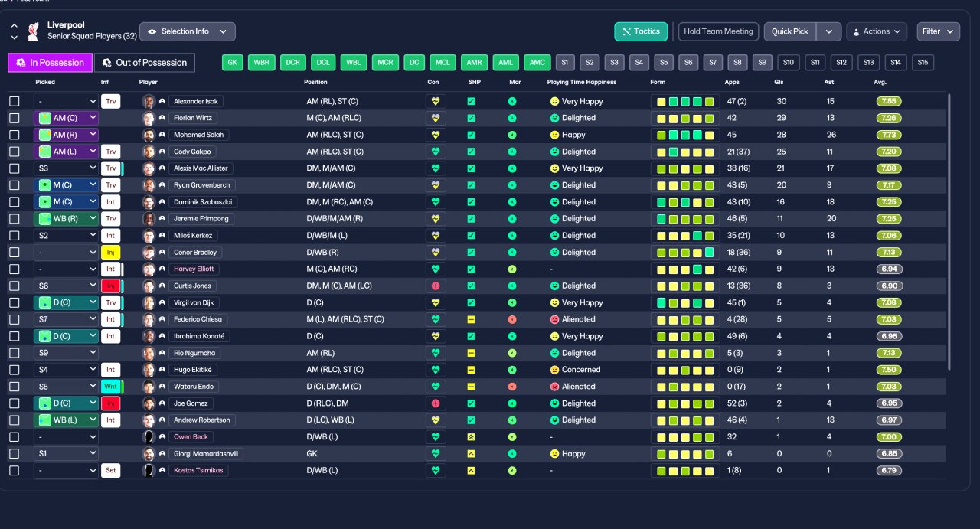Click Conor Bradley's yellow Inj status icon
The image size is (980, 529).
point(110,252)
